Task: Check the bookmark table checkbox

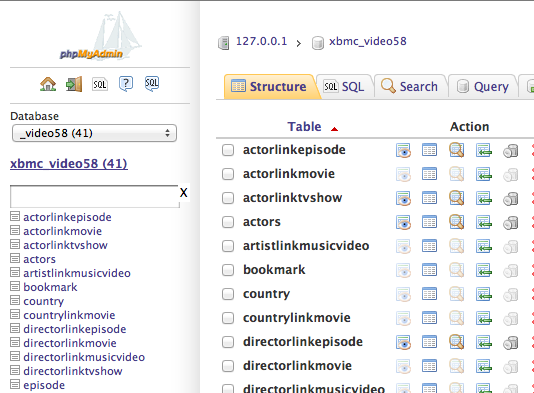Action: [228, 270]
